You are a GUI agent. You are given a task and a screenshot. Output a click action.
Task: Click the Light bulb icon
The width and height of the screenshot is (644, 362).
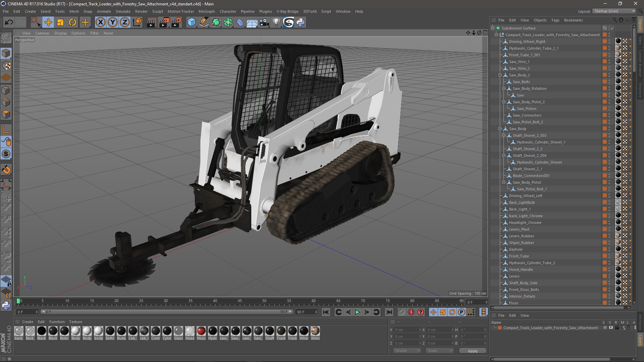[x=276, y=22]
